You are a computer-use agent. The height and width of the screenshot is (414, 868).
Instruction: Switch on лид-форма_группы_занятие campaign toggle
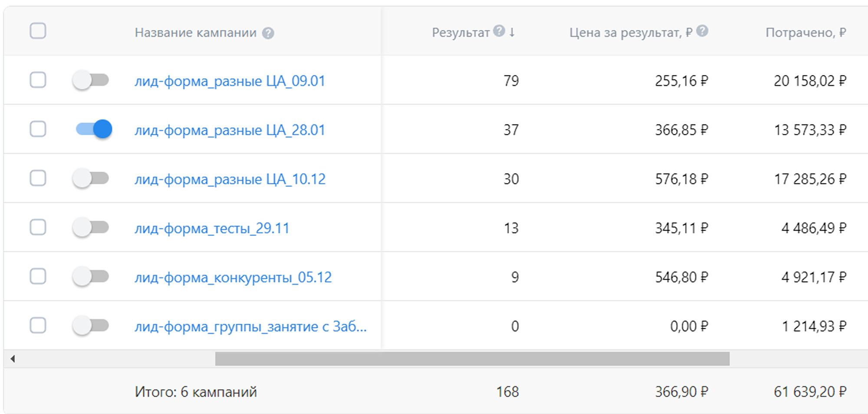tap(91, 326)
